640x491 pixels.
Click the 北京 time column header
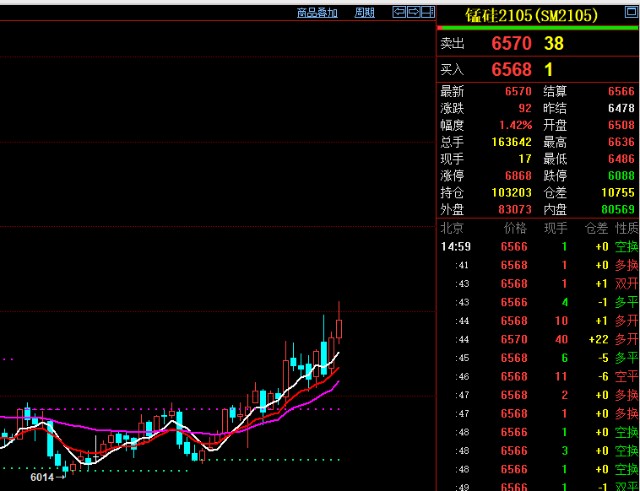(x=453, y=228)
